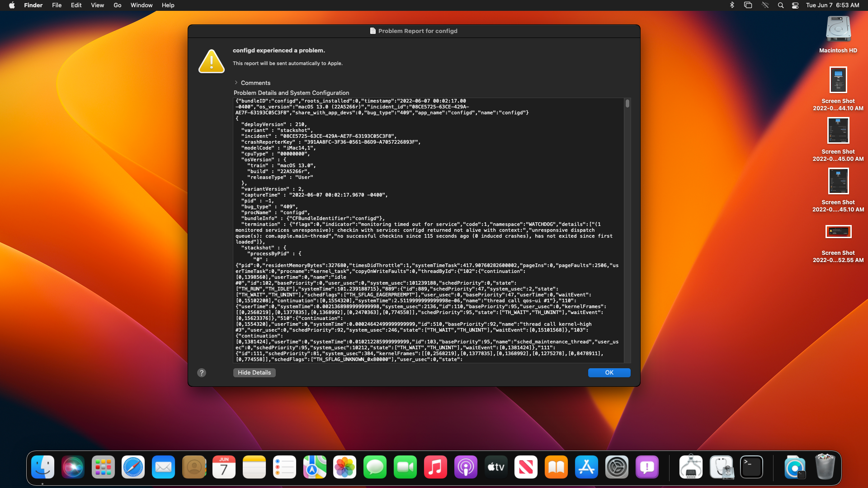The height and width of the screenshot is (488, 868).
Task: Launch Terminal from the Dock
Action: click(x=751, y=467)
